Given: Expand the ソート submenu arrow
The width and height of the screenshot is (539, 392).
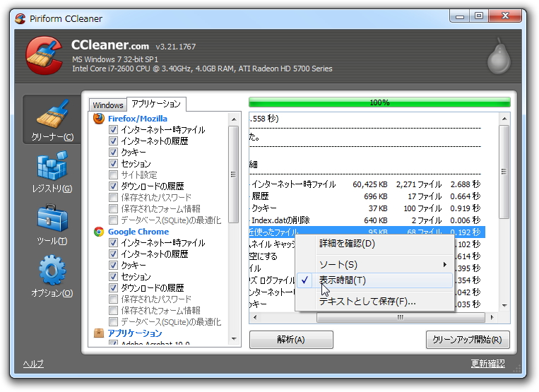Looking at the screenshot, I should point(445,265).
